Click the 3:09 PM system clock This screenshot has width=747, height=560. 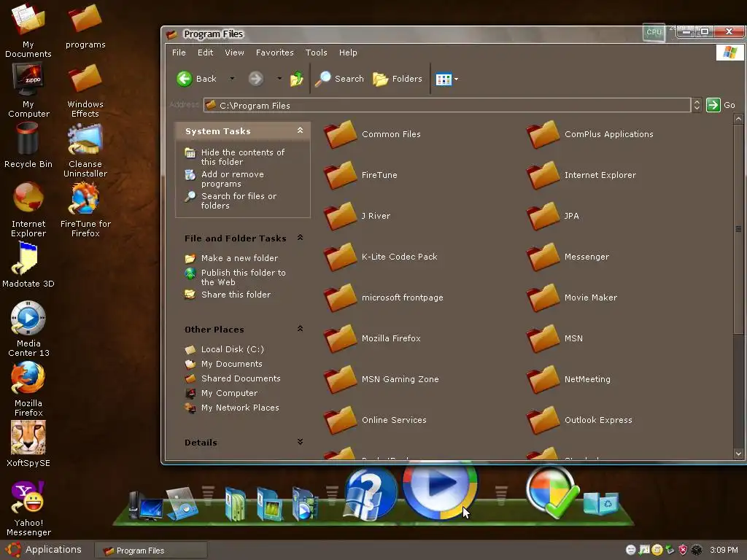click(x=724, y=550)
